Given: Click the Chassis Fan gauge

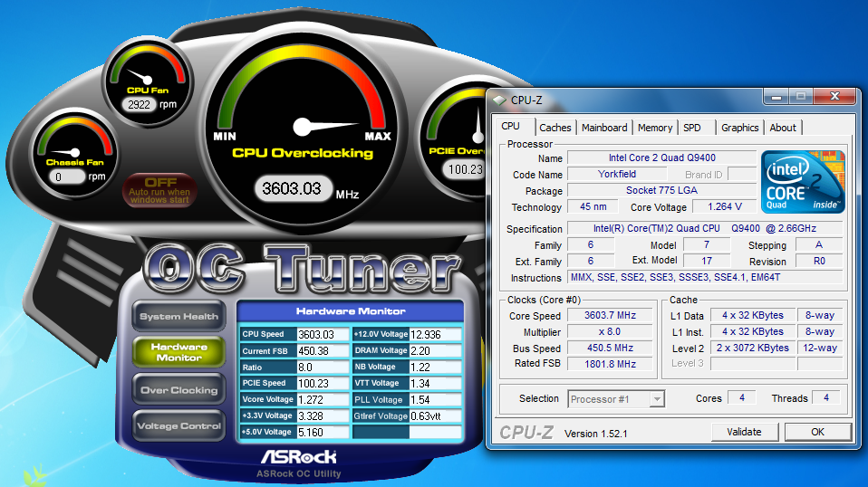Looking at the screenshot, I should pos(75,153).
